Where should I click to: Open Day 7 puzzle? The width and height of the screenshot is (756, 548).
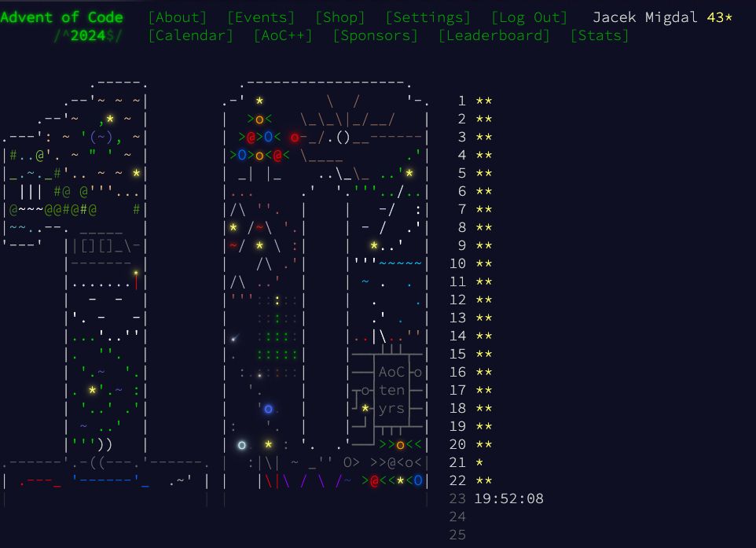tap(475, 209)
